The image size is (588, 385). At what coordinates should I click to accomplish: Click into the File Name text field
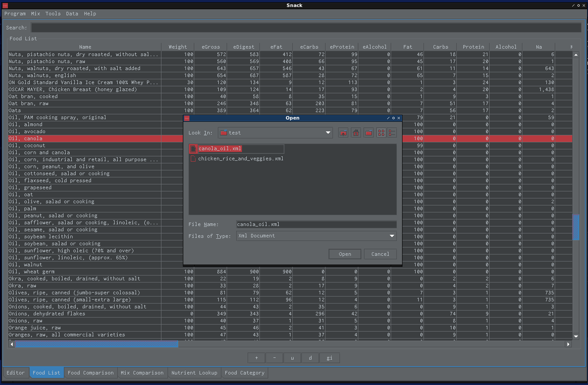(x=316, y=224)
